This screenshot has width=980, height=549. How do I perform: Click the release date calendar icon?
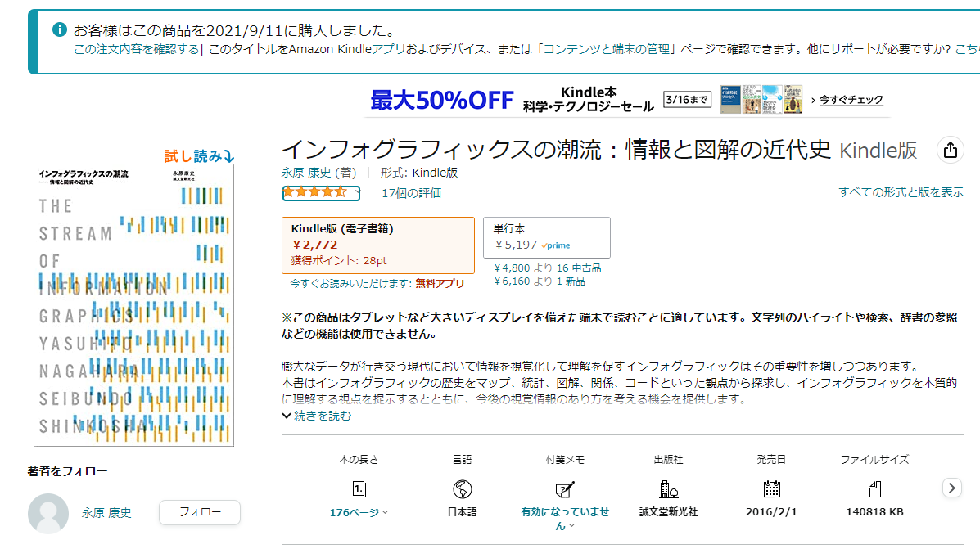click(771, 489)
